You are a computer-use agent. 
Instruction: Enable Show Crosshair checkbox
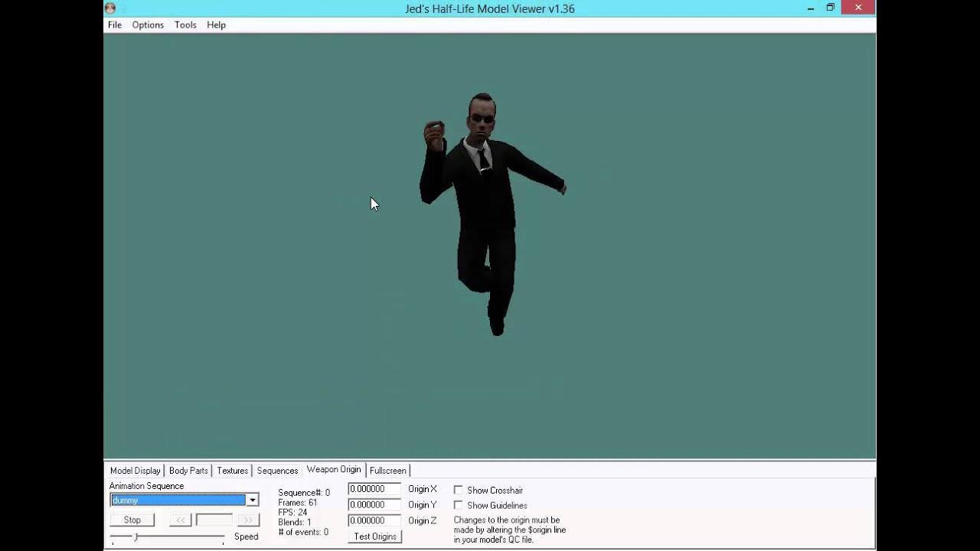point(459,490)
